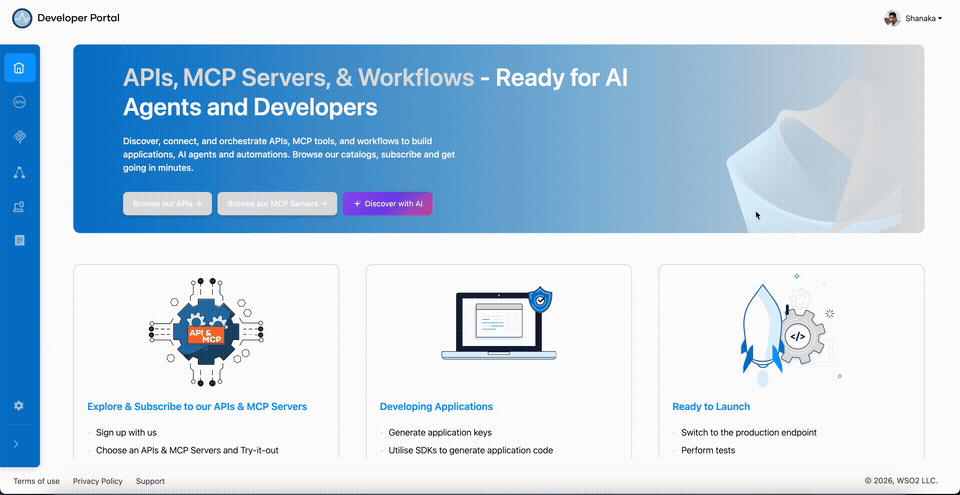The image size is (960, 495).
Task: Open the settings gear in the sidebar
Action: [19, 406]
